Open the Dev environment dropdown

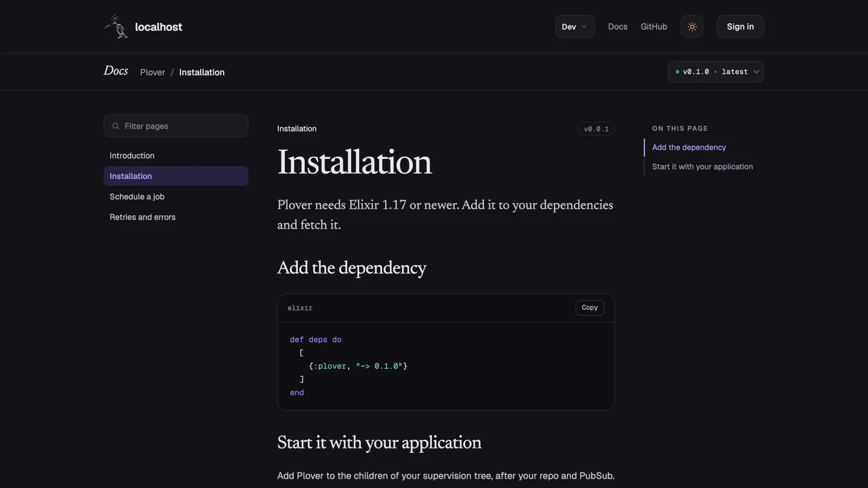(x=575, y=27)
